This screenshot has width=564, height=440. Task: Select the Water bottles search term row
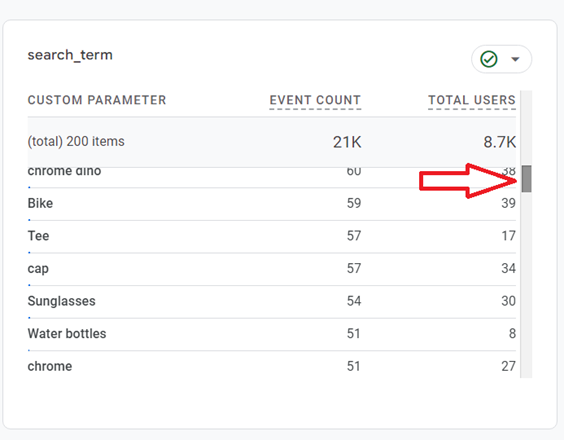click(x=272, y=334)
